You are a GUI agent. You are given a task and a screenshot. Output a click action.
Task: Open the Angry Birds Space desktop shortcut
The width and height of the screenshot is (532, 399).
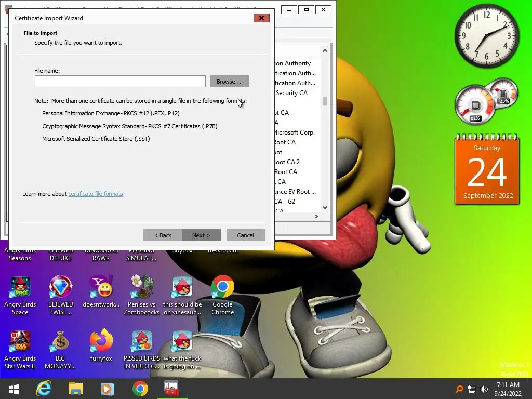tap(20, 296)
